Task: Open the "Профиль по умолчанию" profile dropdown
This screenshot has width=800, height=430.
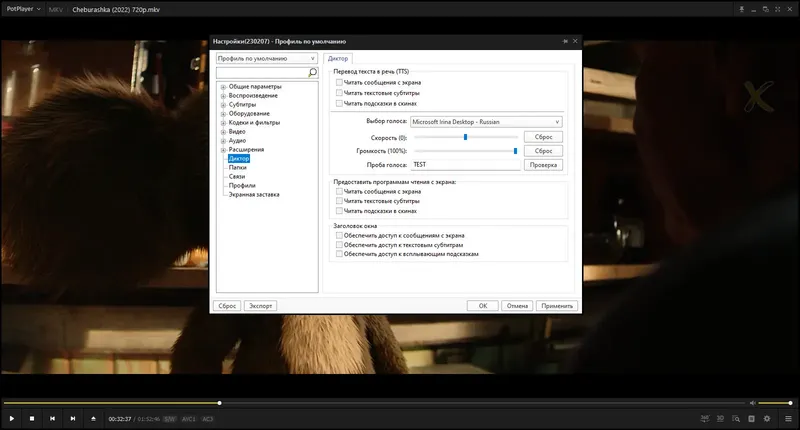Action: 267,58
